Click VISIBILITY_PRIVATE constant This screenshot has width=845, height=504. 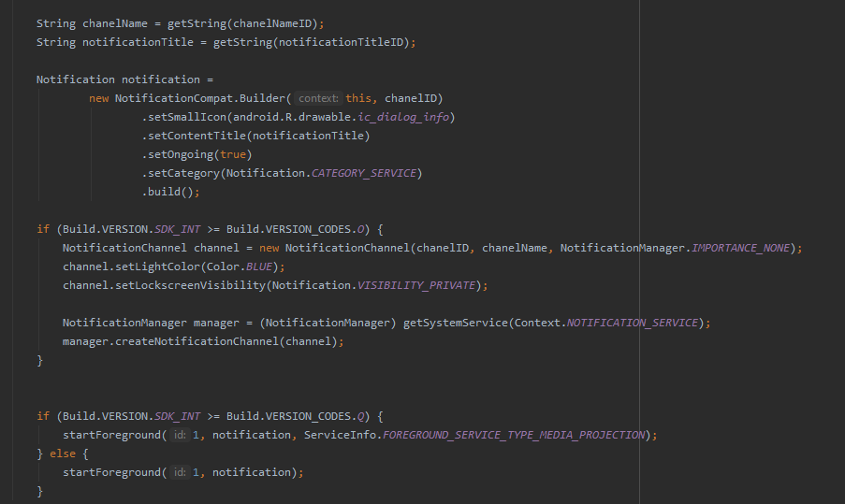point(416,285)
